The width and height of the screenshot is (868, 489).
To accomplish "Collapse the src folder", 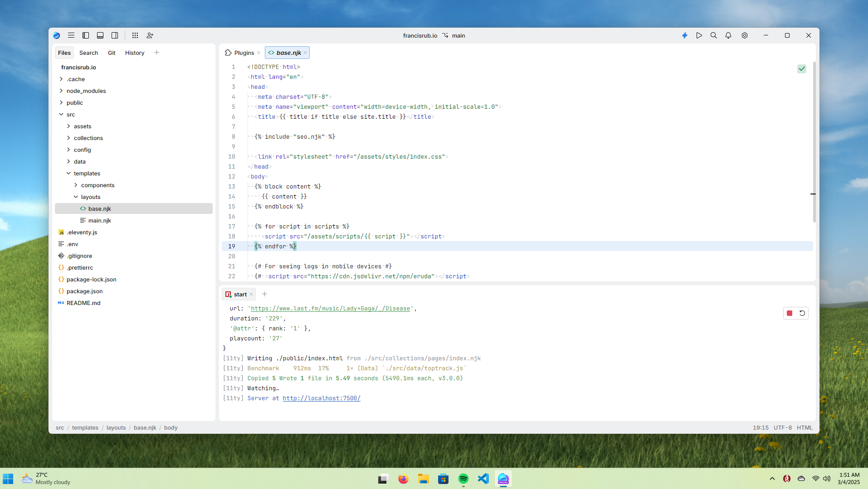I will 61,114.
